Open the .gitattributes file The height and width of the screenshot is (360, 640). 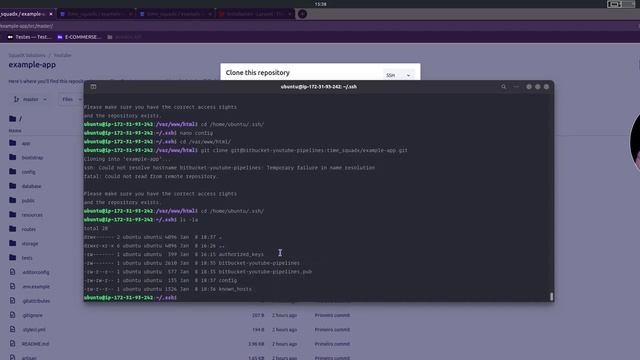point(36,301)
